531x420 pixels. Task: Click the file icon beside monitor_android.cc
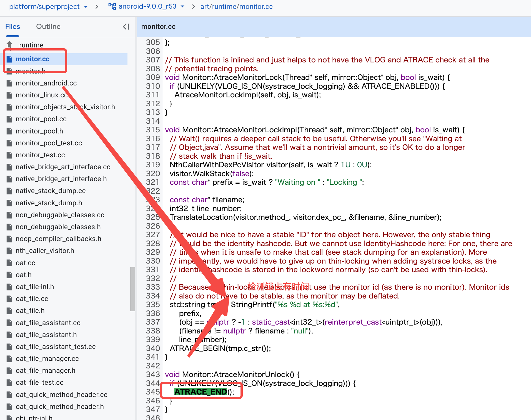9,83
